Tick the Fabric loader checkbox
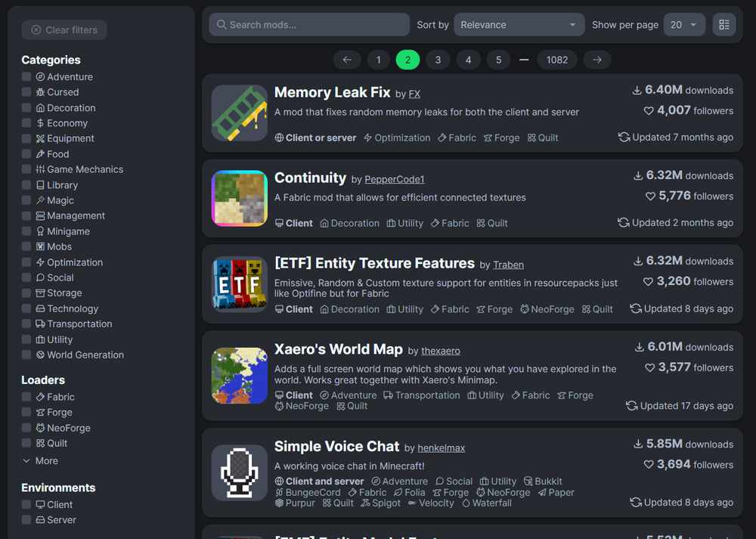The height and width of the screenshot is (539, 756). 26,397
